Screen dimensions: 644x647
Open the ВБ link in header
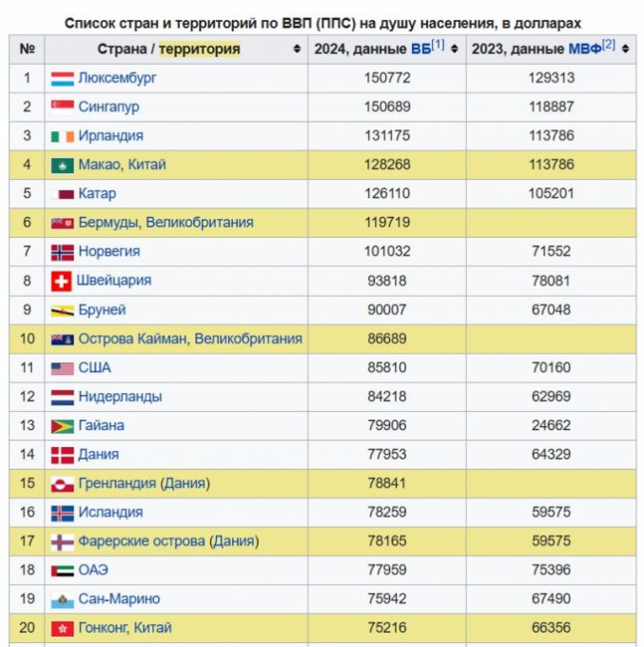419,49
